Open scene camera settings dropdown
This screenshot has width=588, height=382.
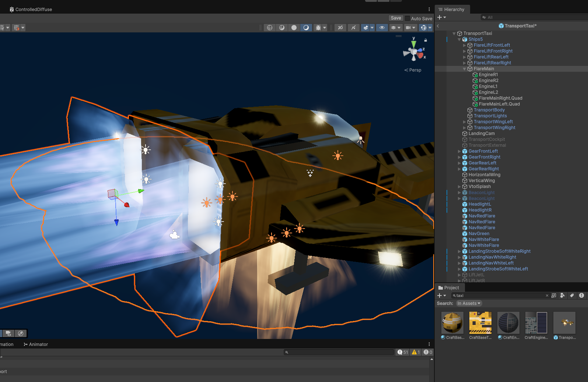pyautogui.click(x=410, y=28)
